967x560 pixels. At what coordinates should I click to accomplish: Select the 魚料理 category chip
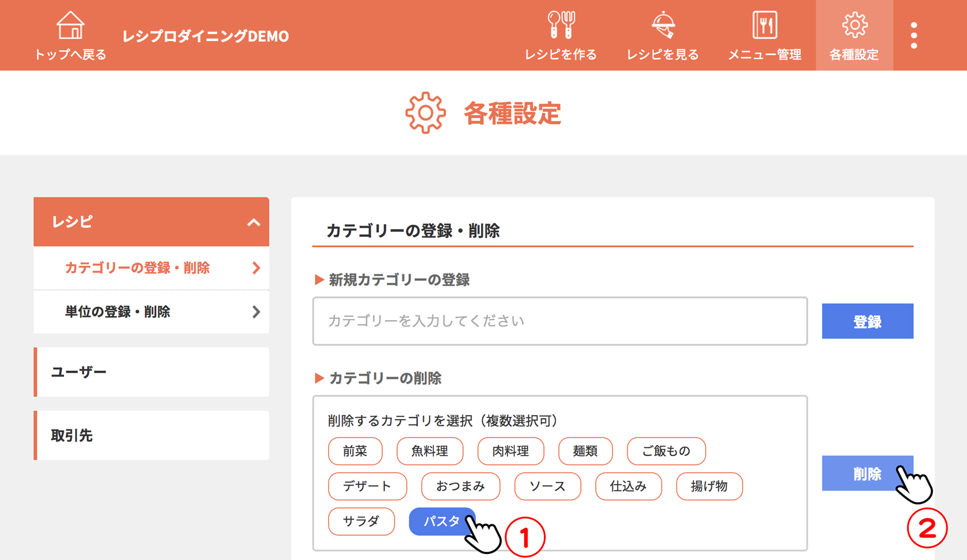[x=430, y=451]
